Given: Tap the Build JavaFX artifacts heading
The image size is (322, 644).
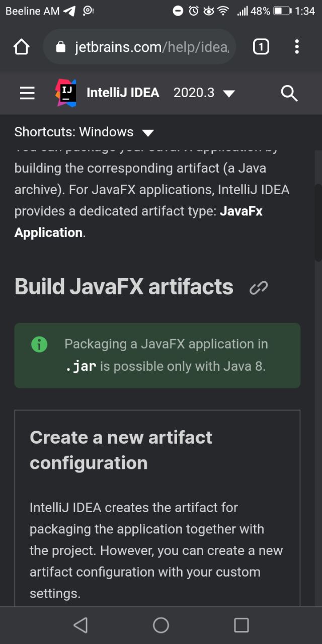Looking at the screenshot, I should (124, 287).
